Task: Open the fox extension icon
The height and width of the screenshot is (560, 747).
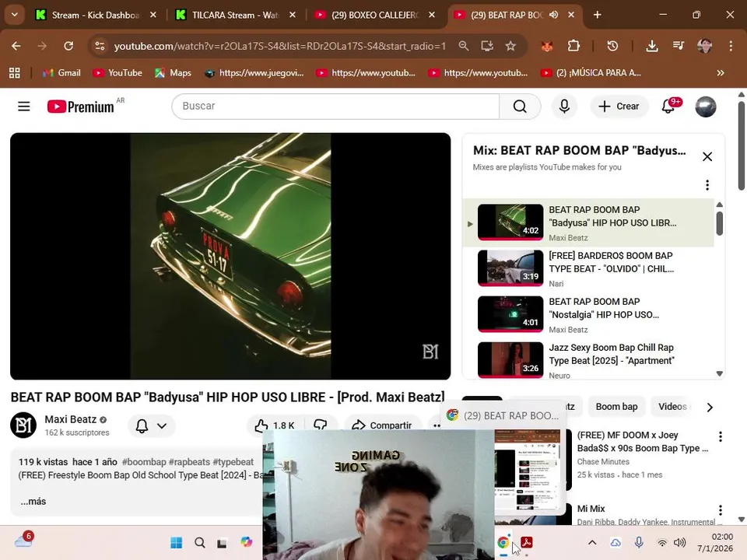Action: 547,46
